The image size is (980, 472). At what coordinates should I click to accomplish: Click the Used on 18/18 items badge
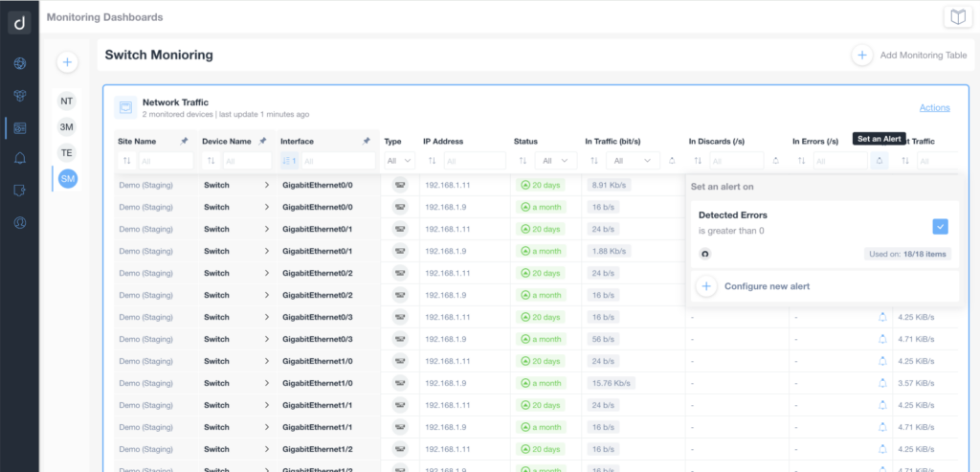[908, 254]
